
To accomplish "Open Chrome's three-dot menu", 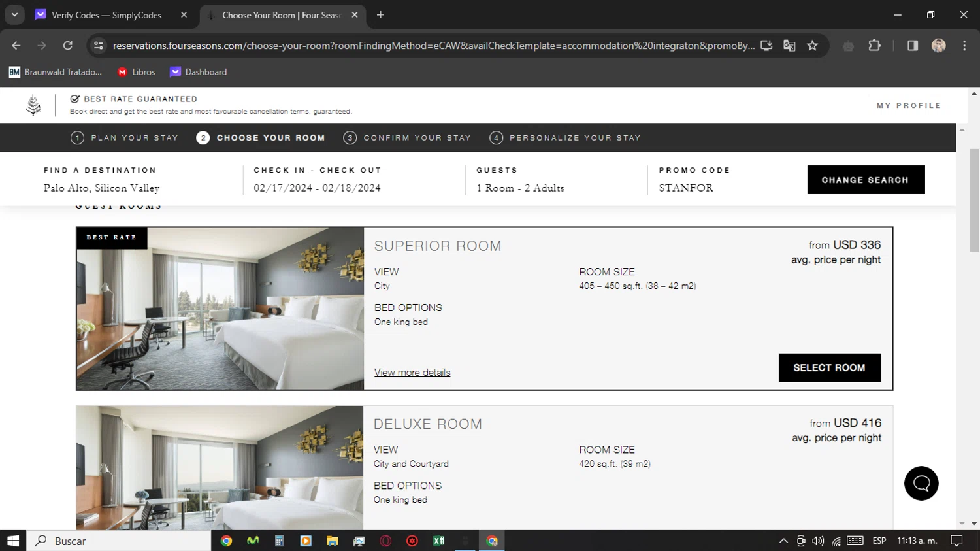I will tap(964, 46).
